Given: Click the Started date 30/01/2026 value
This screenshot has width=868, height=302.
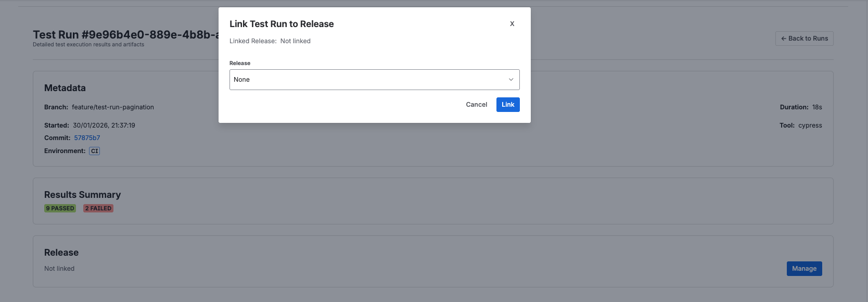Looking at the screenshot, I should pyautogui.click(x=104, y=125).
